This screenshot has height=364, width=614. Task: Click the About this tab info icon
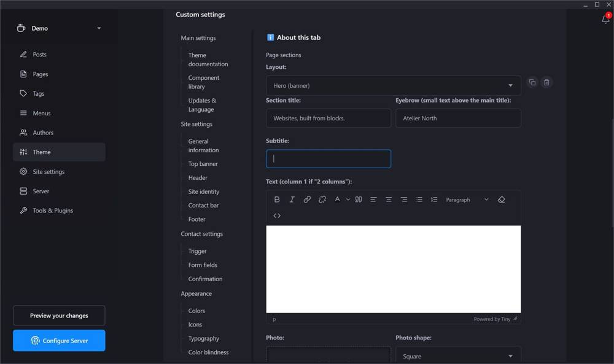[270, 37]
